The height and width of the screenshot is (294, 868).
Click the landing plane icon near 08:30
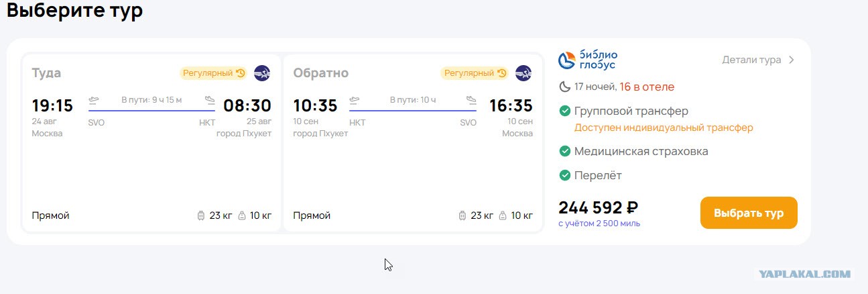[x=210, y=100]
